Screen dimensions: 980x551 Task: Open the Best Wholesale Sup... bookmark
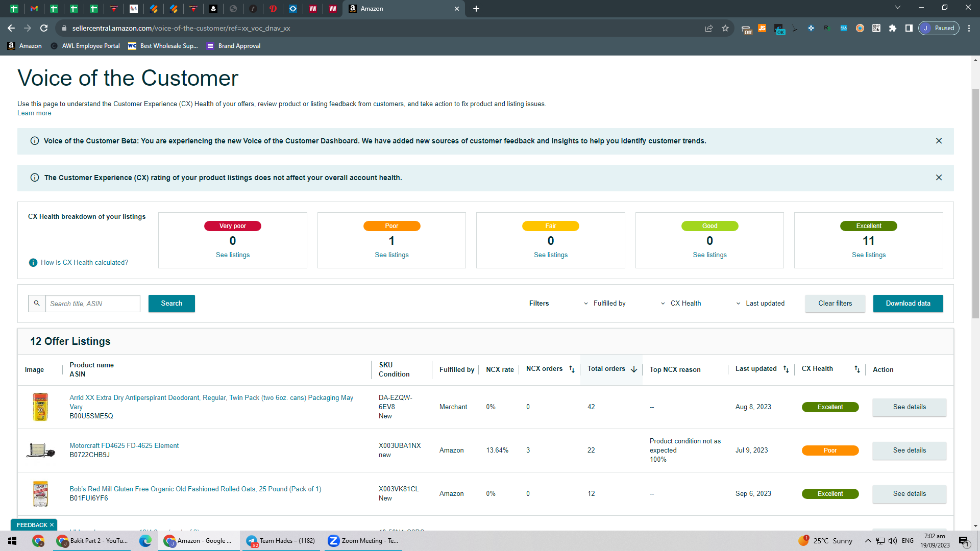click(x=163, y=46)
